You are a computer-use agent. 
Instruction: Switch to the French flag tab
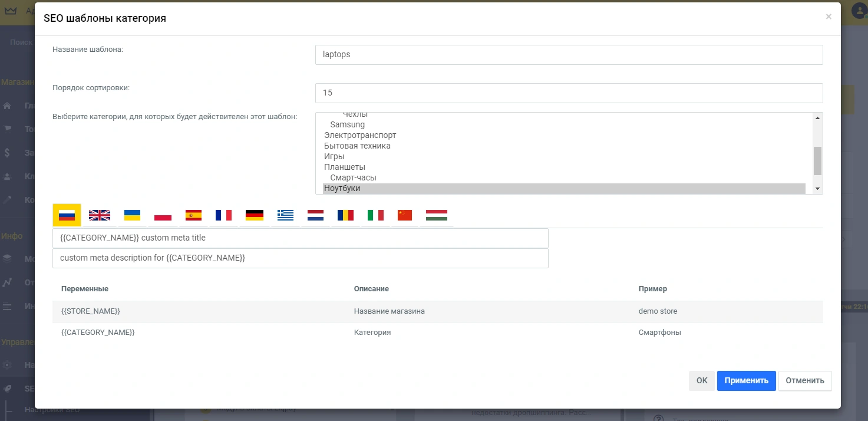coord(223,215)
